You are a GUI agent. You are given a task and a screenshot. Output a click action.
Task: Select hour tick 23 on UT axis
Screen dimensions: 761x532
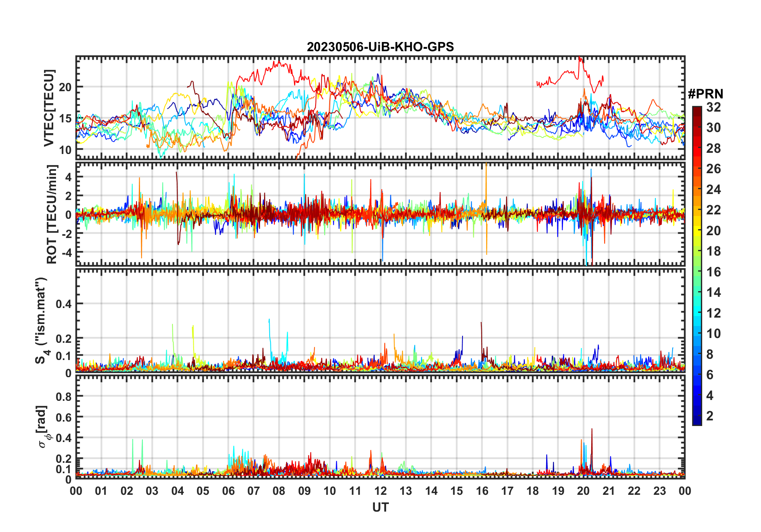pos(659,491)
